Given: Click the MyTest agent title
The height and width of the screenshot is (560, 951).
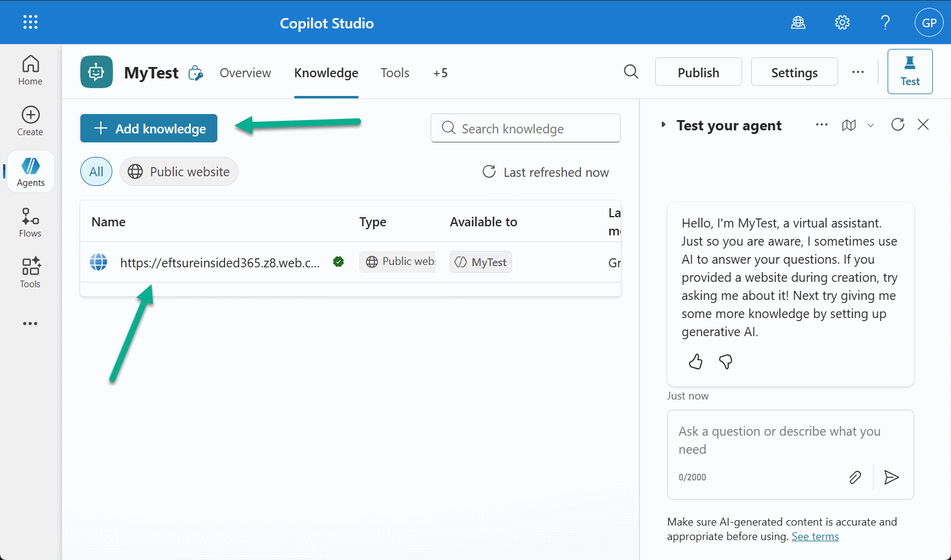Looking at the screenshot, I should pyautogui.click(x=151, y=73).
